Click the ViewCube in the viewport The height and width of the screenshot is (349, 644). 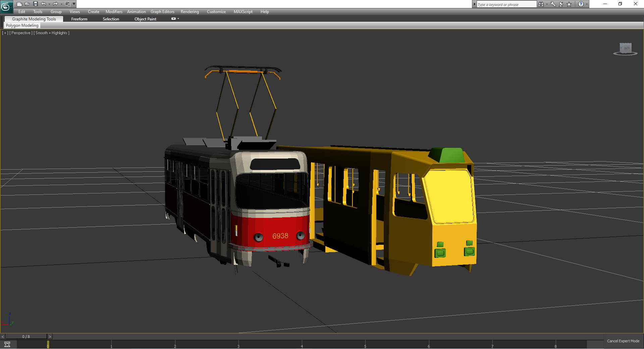625,49
